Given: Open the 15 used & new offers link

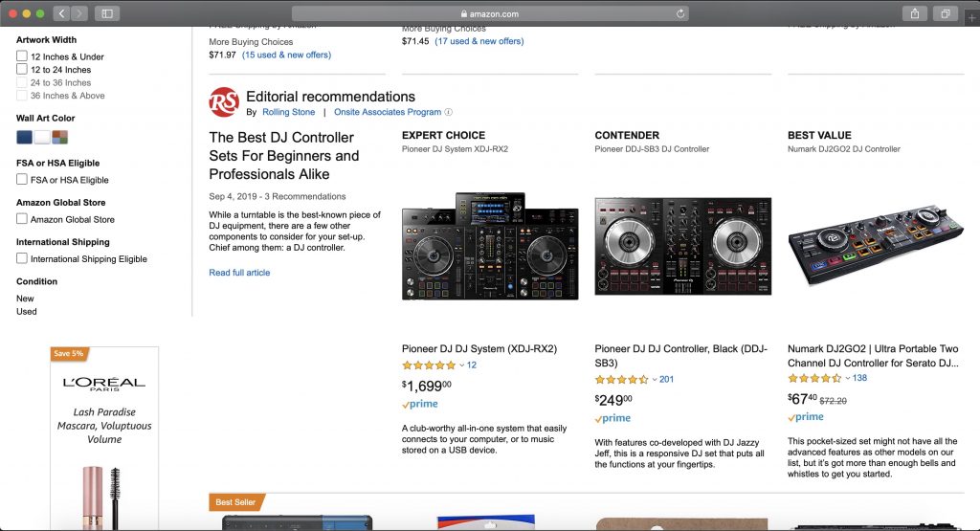Looking at the screenshot, I should click(286, 55).
